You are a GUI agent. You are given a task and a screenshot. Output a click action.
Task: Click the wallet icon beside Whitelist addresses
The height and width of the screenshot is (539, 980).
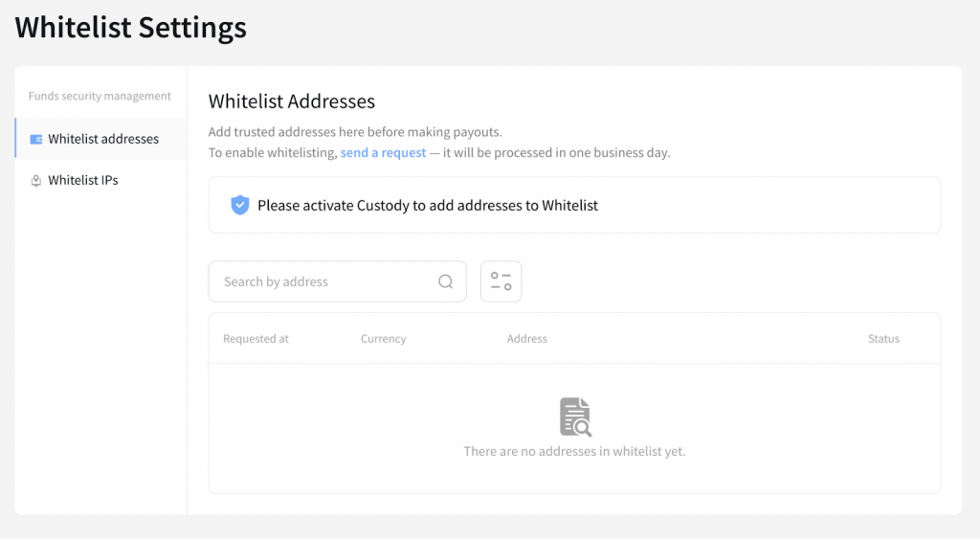(x=36, y=139)
